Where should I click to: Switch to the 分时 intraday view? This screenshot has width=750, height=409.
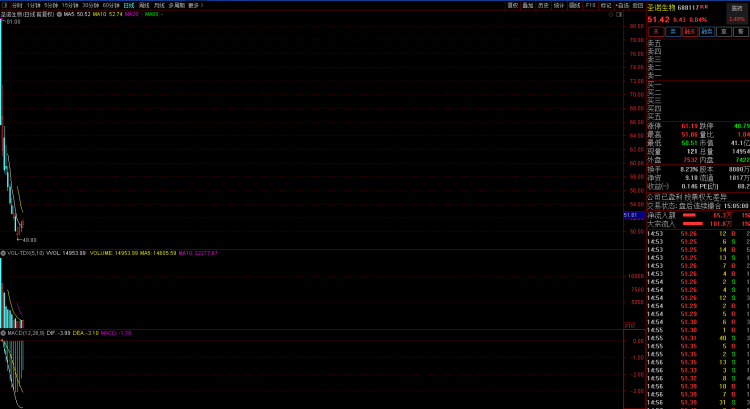(x=17, y=5)
